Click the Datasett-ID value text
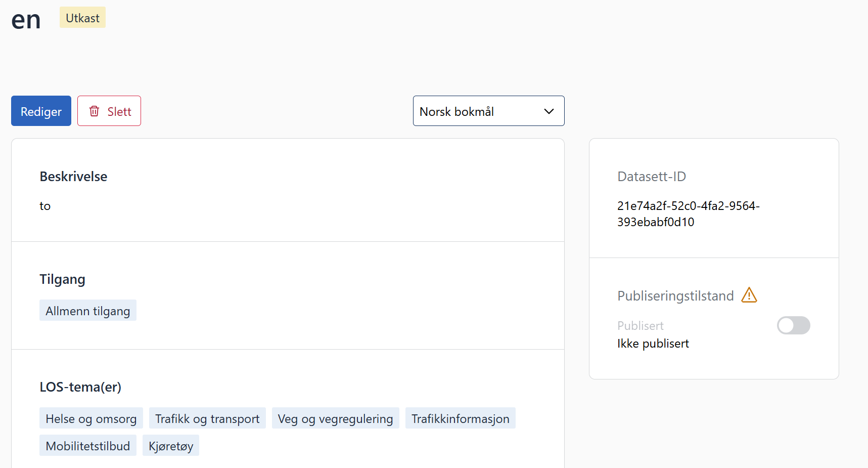 (x=688, y=214)
